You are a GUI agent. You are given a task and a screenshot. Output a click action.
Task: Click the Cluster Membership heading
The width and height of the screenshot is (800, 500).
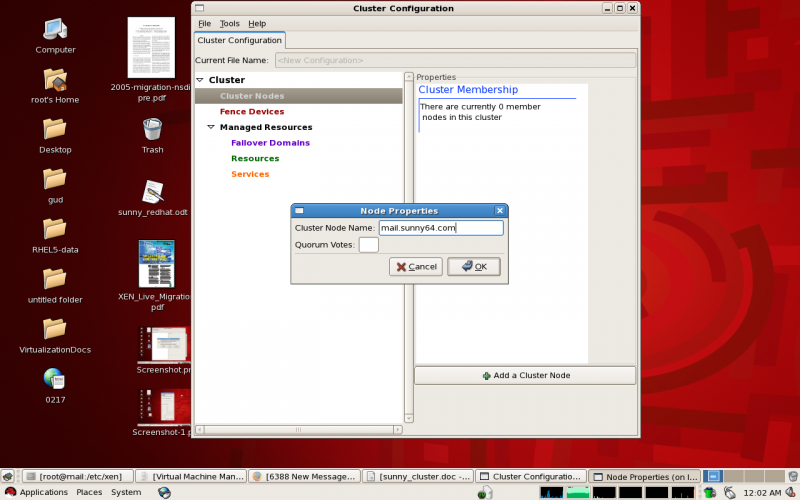pyautogui.click(x=468, y=90)
